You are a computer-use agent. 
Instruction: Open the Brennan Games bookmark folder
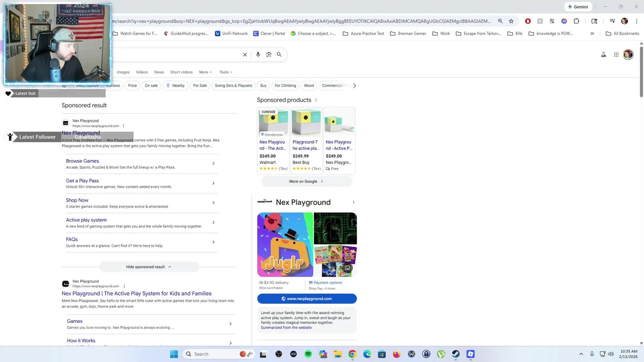408,34
